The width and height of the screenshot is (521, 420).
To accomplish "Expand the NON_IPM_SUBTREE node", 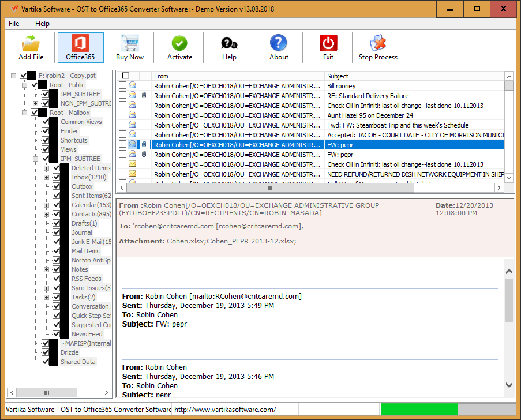I will tap(35, 103).
